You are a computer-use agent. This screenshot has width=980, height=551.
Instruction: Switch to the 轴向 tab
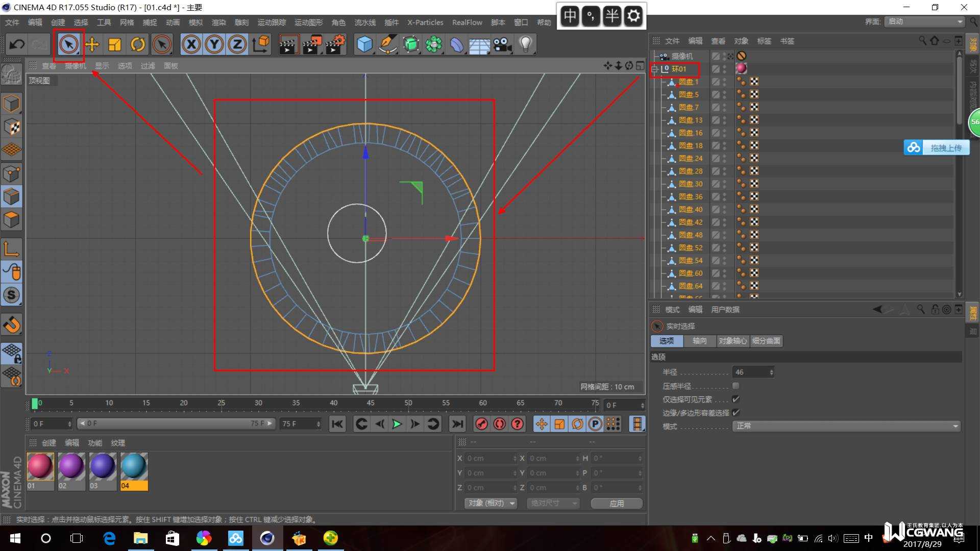pos(699,341)
